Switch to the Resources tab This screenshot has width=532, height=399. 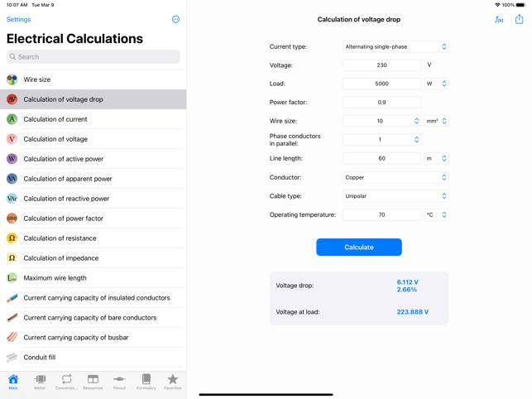93,382
